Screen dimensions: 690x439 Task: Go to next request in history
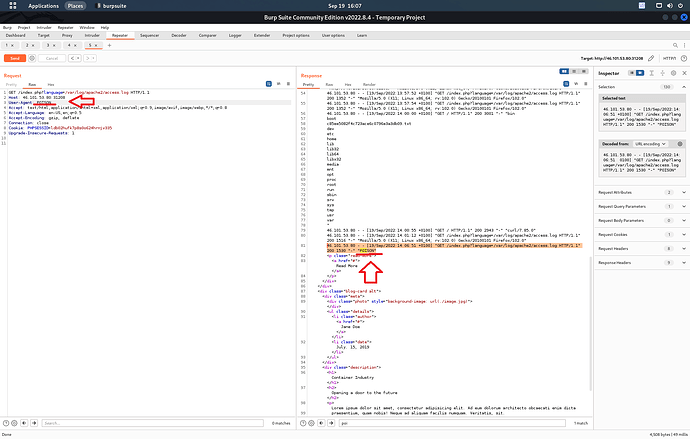[x=90, y=58]
